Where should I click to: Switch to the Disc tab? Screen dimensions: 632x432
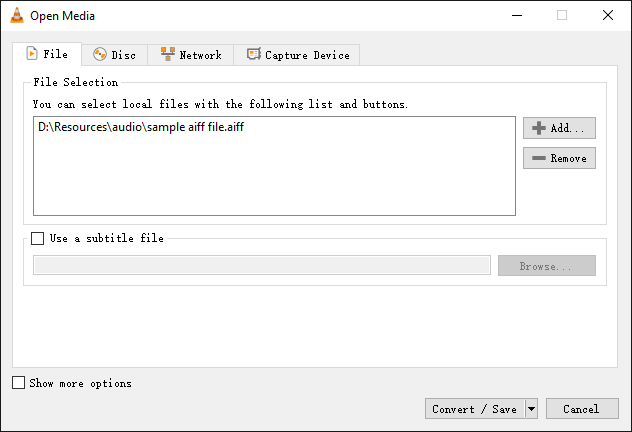pos(114,55)
